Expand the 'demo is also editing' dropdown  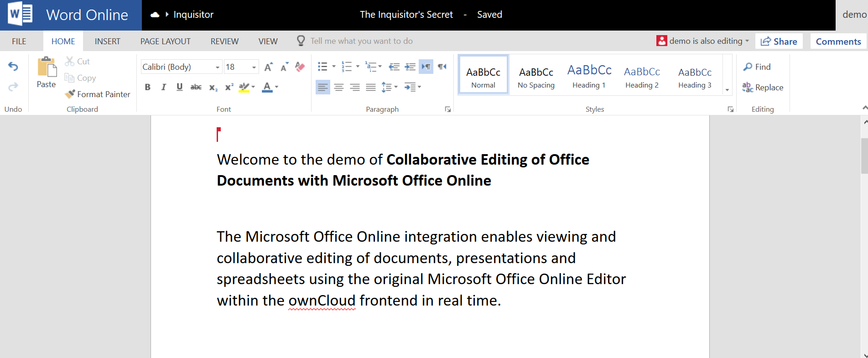tap(747, 41)
